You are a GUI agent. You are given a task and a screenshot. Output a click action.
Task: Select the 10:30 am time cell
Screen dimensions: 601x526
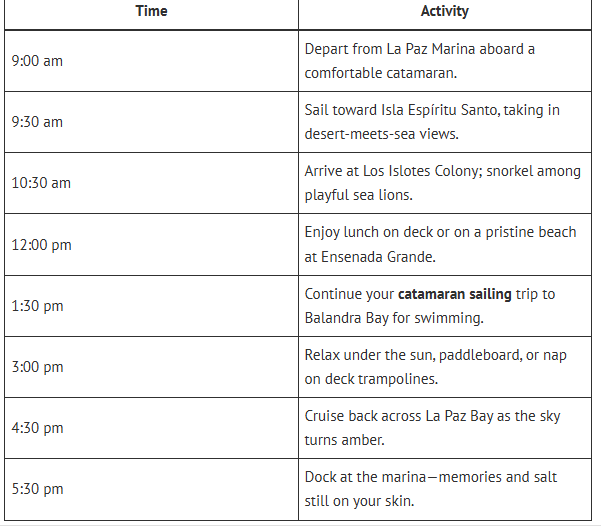point(41,183)
